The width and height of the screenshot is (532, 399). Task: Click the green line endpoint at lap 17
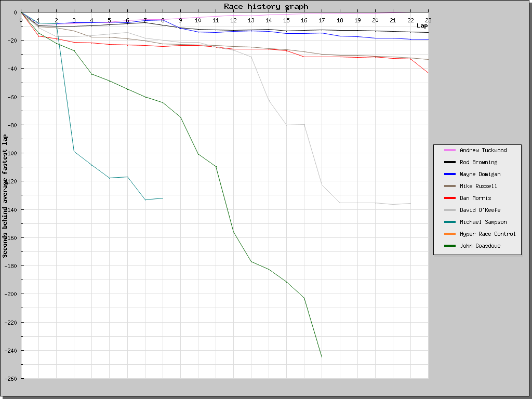pos(322,357)
